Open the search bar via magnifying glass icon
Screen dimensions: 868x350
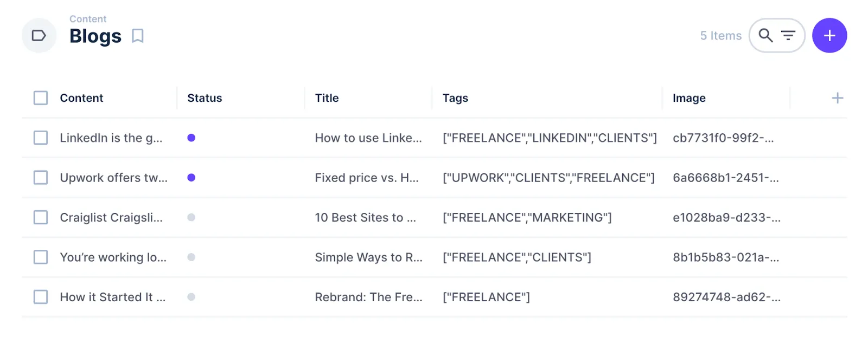click(x=765, y=35)
